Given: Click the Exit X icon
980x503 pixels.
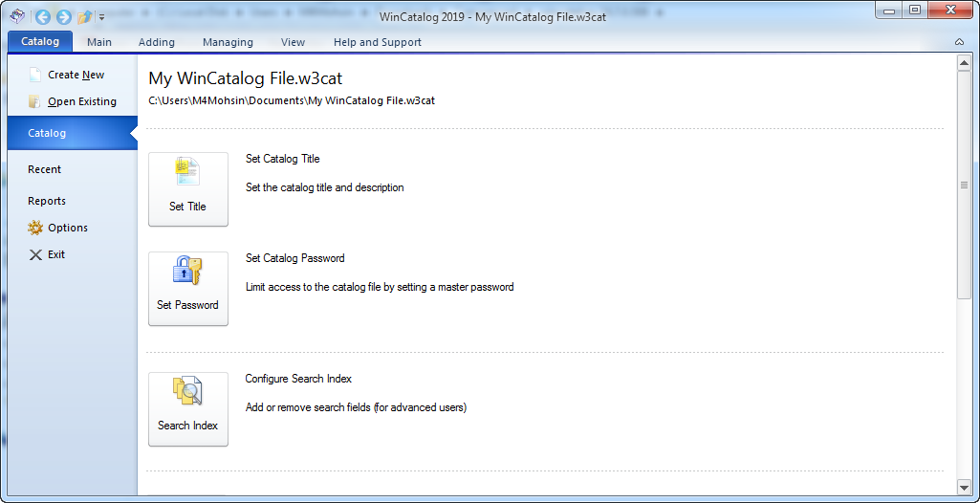Looking at the screenshot, I should pos(35,255).
